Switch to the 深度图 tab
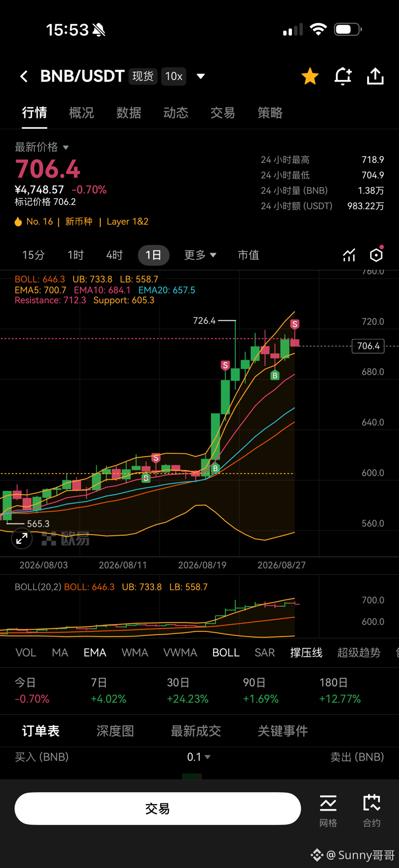The image size is (399, 868). (115, 731)
